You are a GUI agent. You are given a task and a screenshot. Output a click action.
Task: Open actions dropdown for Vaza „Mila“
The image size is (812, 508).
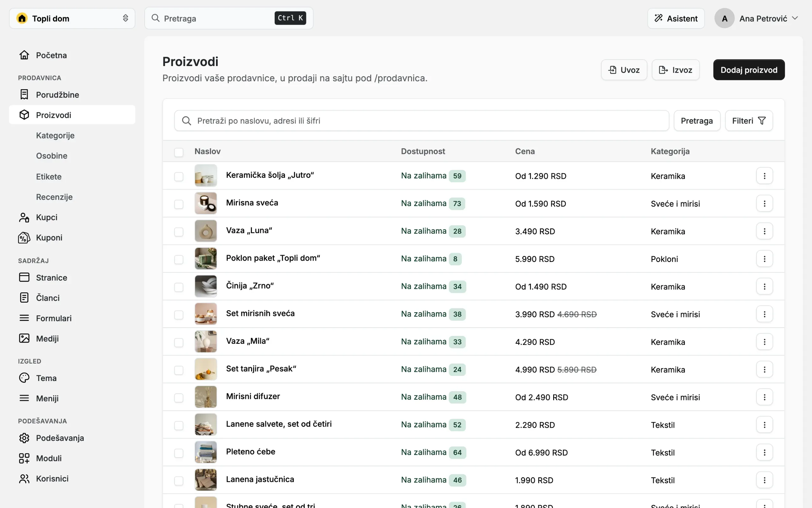pyautogui.click(x=764, y=342)
